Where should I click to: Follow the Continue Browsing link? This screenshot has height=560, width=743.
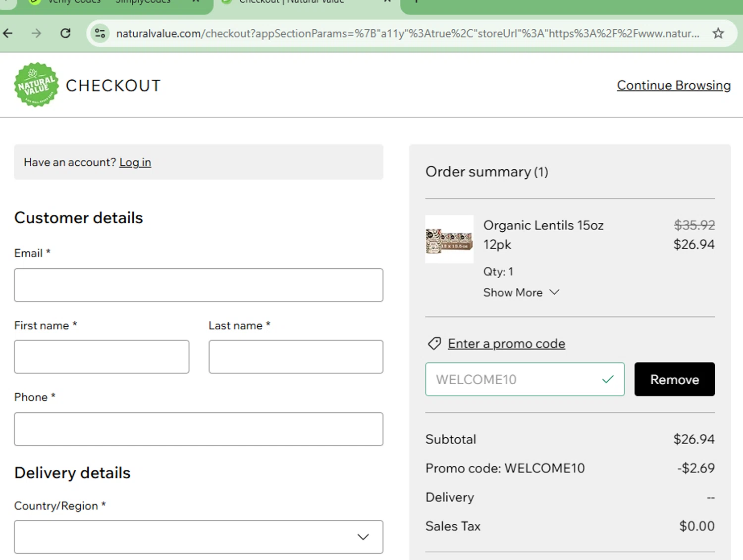674,85
